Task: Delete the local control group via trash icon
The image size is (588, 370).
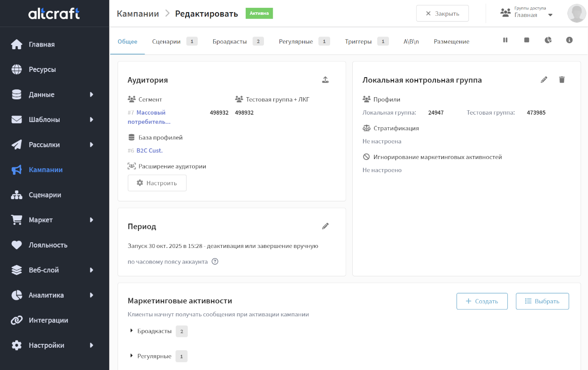Action: pyautogui.click(x=562, y=80)
